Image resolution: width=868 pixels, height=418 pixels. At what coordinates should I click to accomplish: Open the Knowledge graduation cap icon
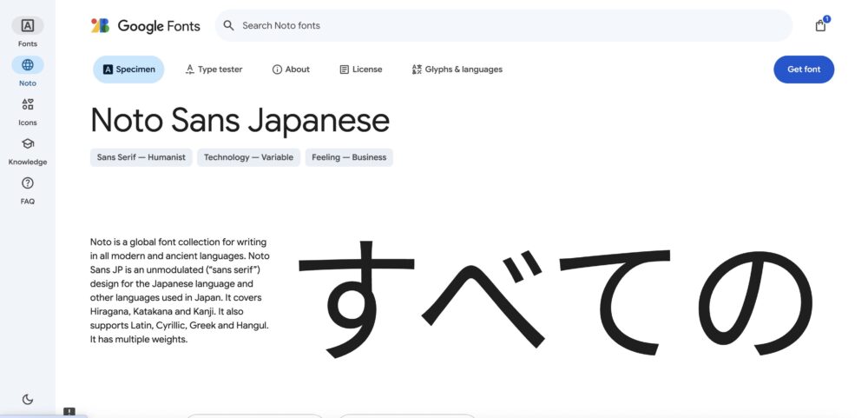28,143
